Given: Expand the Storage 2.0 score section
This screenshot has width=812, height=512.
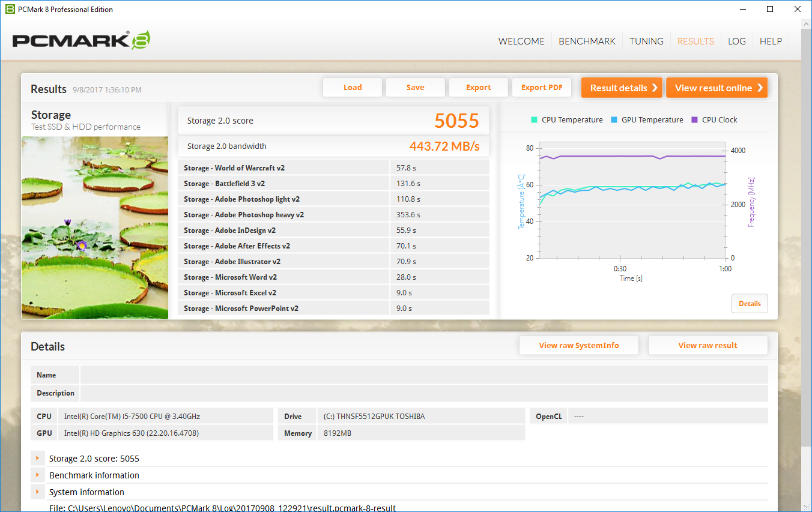Looking at the screenshot, I should [x=37, y=458].
